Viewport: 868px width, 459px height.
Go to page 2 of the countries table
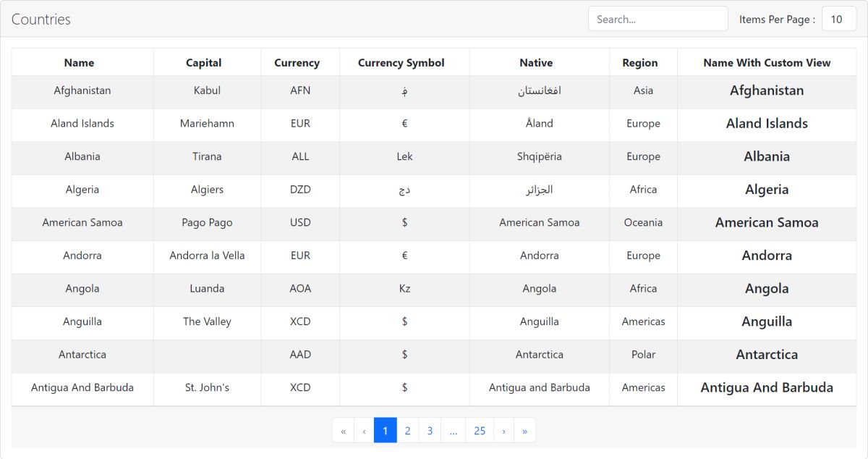[x=407, y=430]
